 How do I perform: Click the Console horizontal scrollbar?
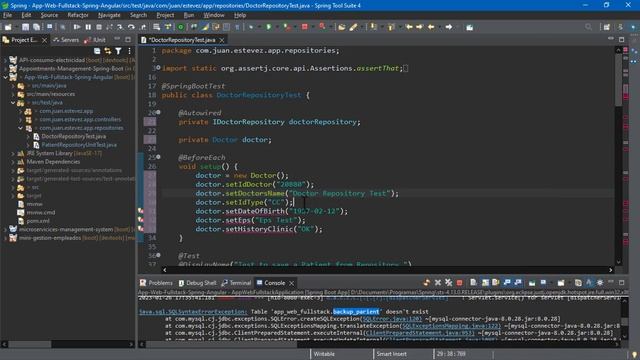pos(379,344)
